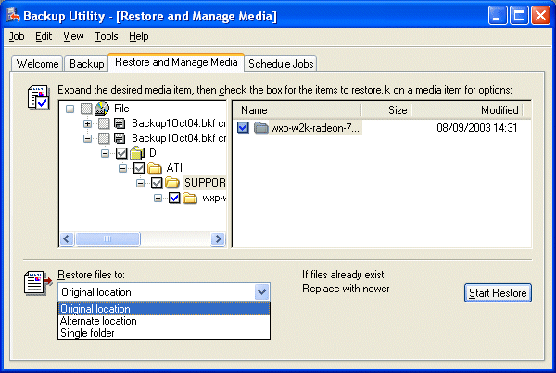This screenshot has height=373, width=556.
Task: Uncheck the D drive checkbox
Action: coord(121,153)
